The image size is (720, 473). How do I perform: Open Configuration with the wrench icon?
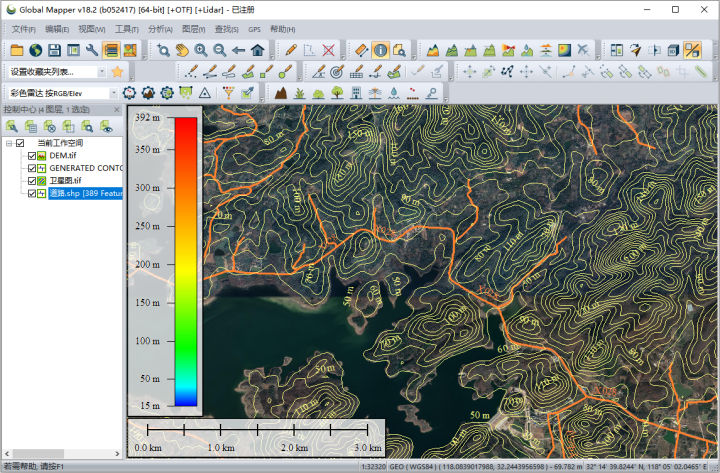[x=92, y=50]
